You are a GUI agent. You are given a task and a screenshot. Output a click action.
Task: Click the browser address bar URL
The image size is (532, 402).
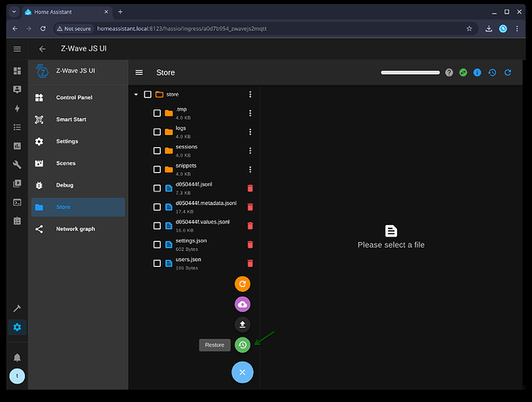(x=182, y=28)
